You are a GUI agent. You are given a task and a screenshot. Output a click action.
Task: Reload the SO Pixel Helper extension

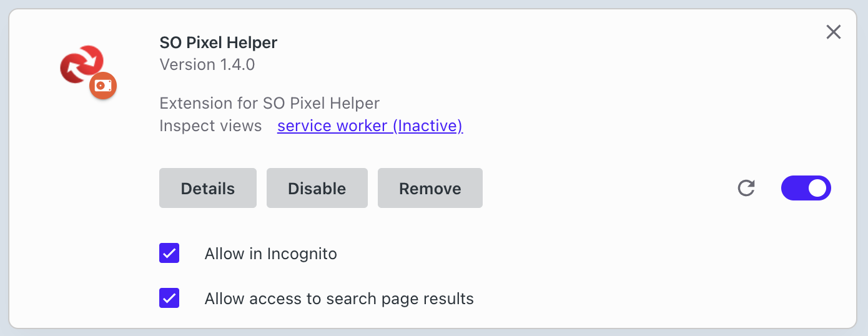click(746, 188)
